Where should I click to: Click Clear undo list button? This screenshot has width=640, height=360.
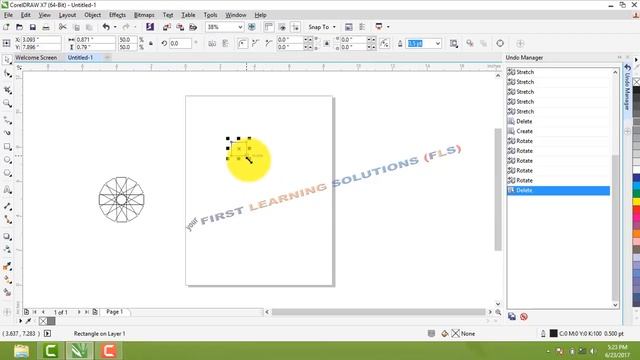click(x=524, y=316)
